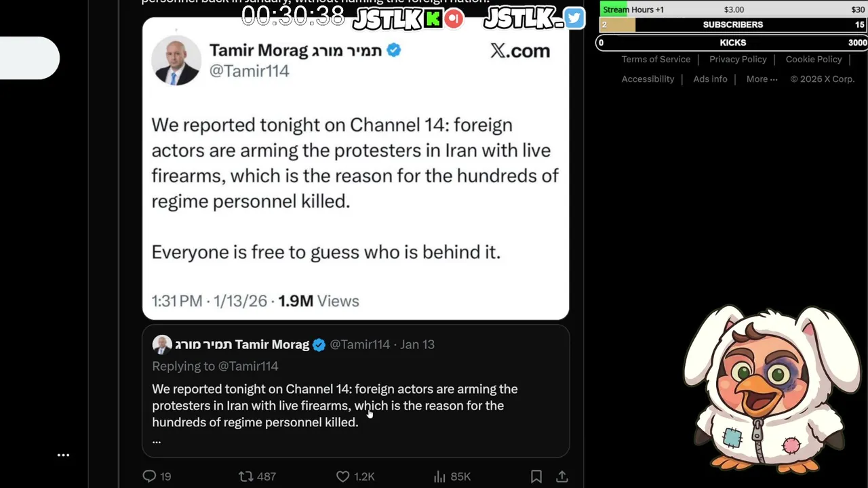The width and height of the screenshot is (868, 488).
Task: Open the Terms of Service link
Action: tap(656, 60)
